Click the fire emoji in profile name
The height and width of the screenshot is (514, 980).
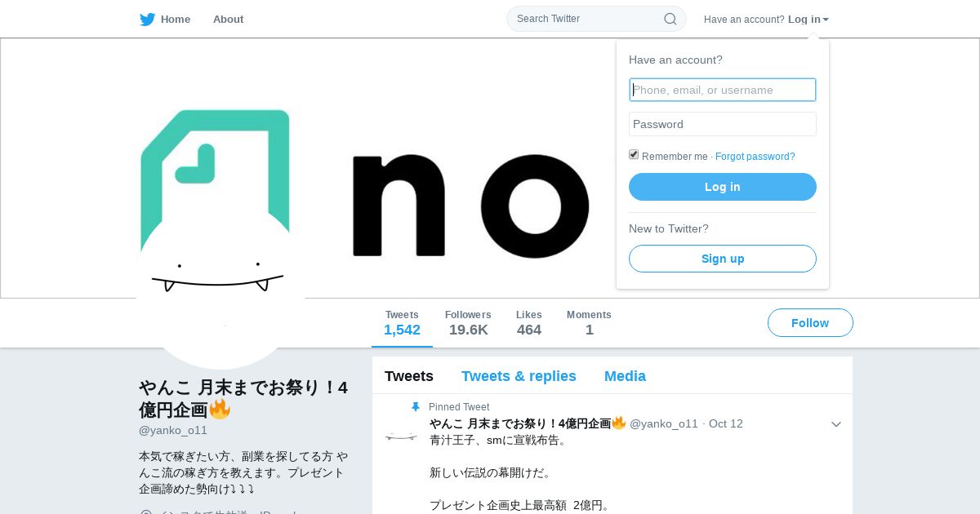coord(220,410)
